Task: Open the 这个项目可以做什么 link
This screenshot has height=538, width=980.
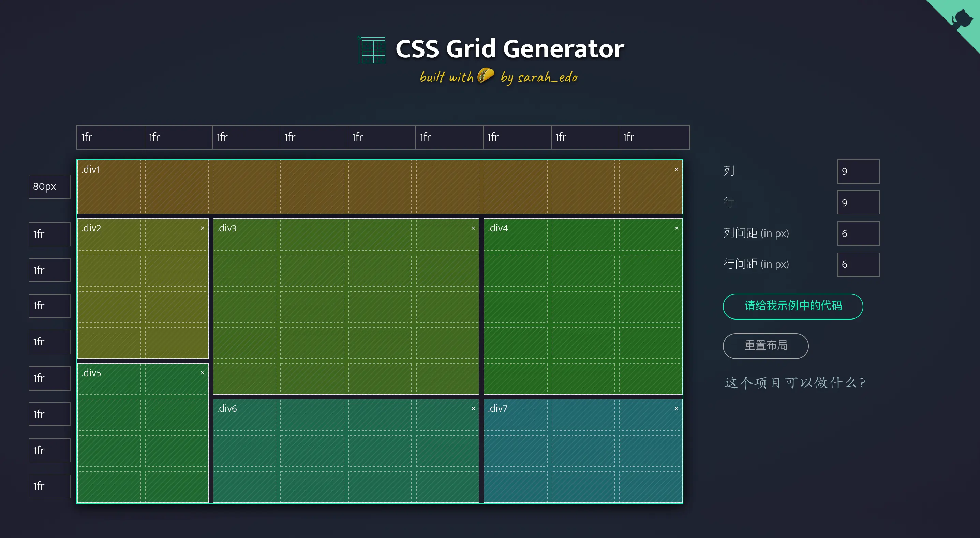Action: pyautogui.click(x=795, y=383)
